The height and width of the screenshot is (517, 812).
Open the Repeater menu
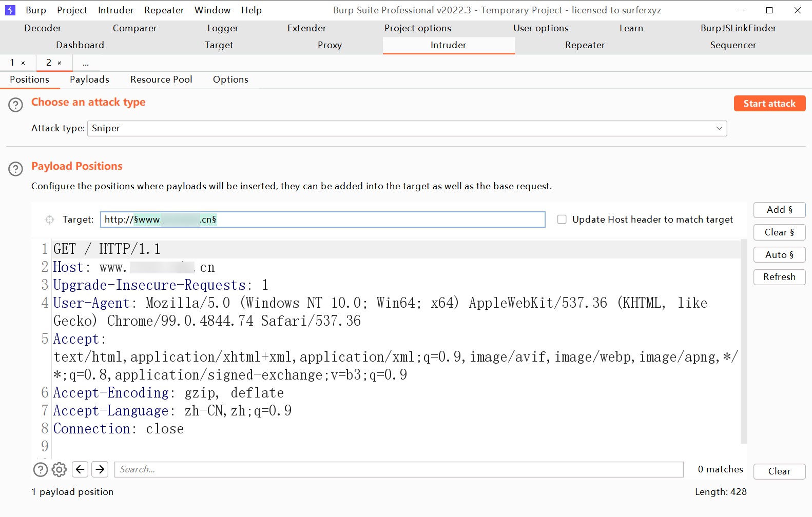click(x=164, y=10)
